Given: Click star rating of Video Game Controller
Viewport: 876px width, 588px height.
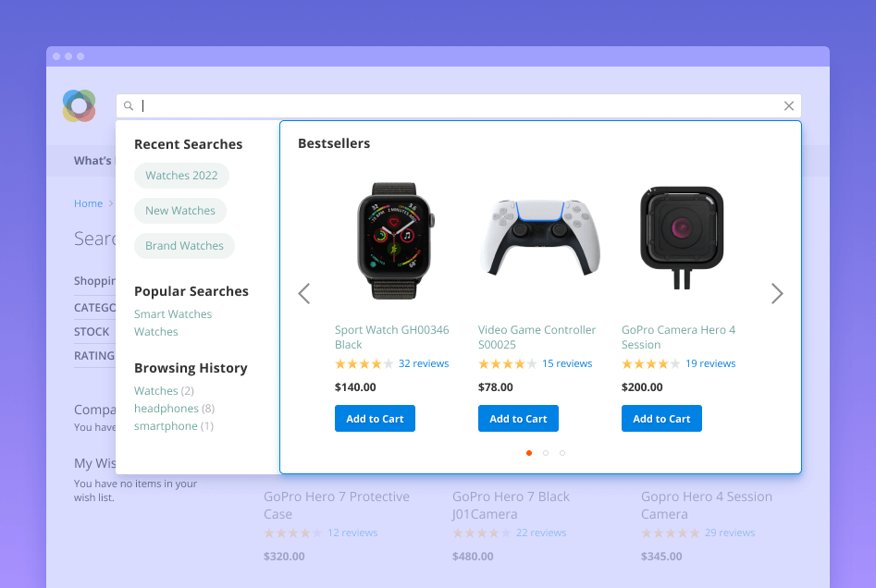Looking at the screenshot, I should 507,364.
